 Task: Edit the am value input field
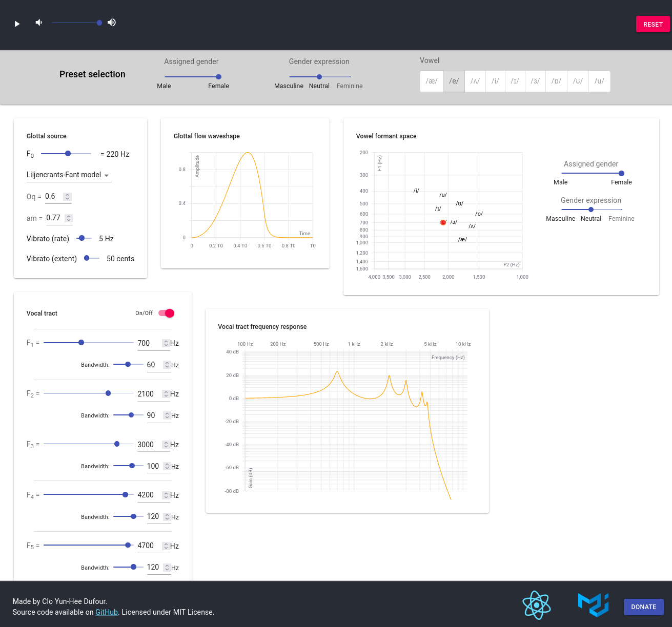click(x=53, y=218)
